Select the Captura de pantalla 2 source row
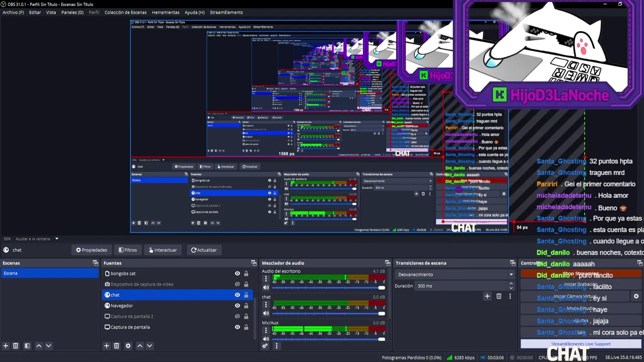This screenshot has width=644, height=362. 177,316
